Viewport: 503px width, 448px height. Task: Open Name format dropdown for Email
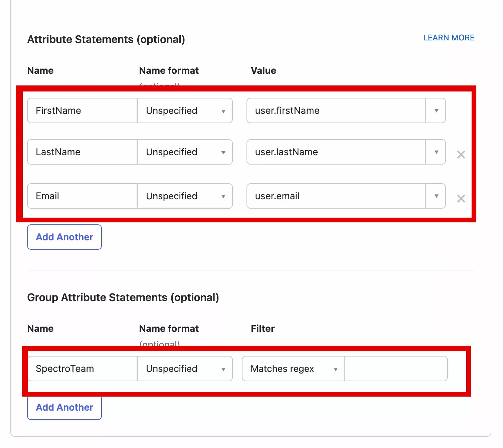click(x=185, y=196)
